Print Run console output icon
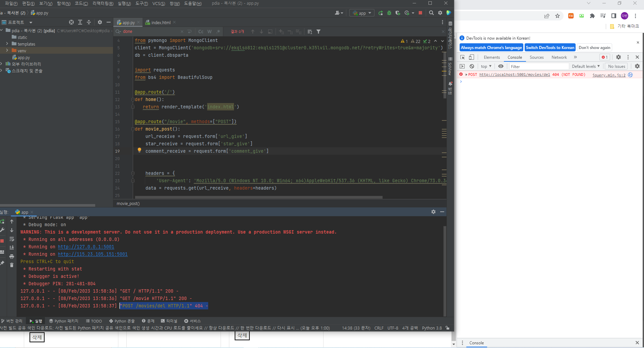This screenshot has width=644, height=348. (12, 256)
